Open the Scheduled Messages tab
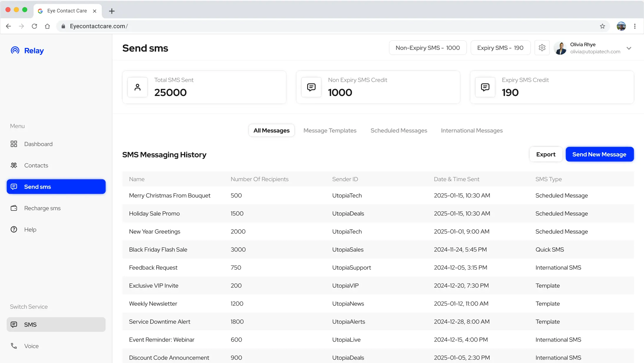The width and height of the screenshot is (644, 363). (x=399, y=130)
